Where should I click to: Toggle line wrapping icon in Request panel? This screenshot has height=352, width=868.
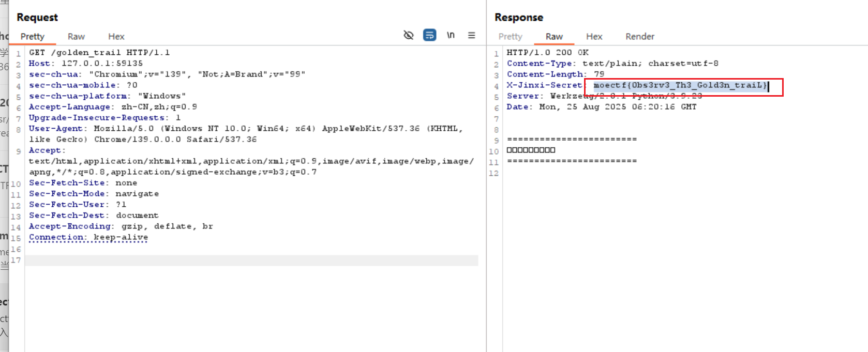(429, 35)
